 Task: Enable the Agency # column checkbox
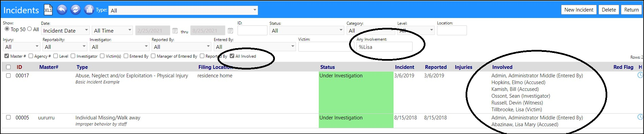pos(31,56)
